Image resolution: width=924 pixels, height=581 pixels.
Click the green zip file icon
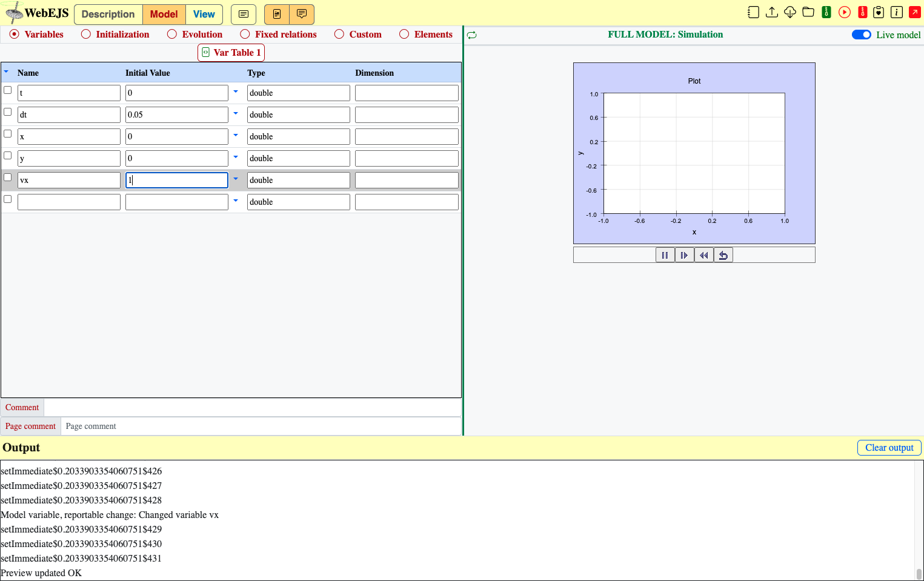point(826,12)
